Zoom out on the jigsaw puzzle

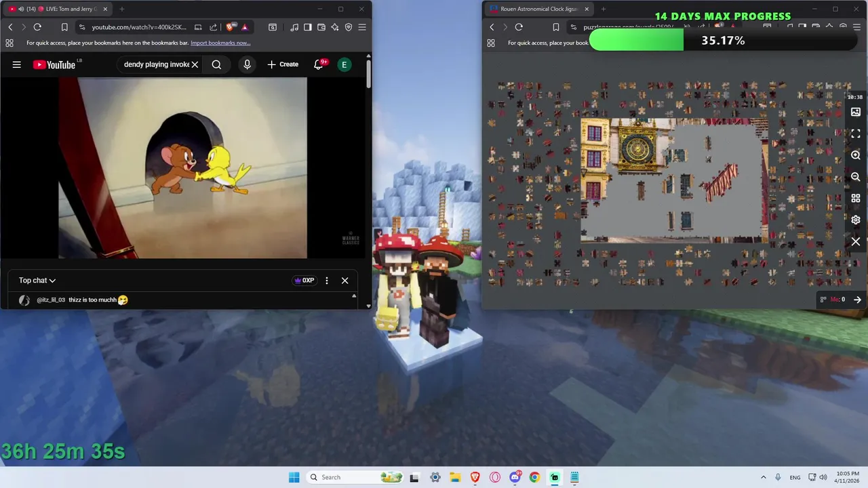[856, 177]
